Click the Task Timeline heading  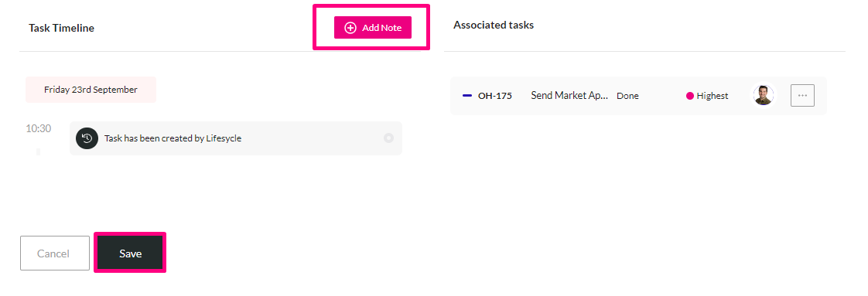point(61,28)
